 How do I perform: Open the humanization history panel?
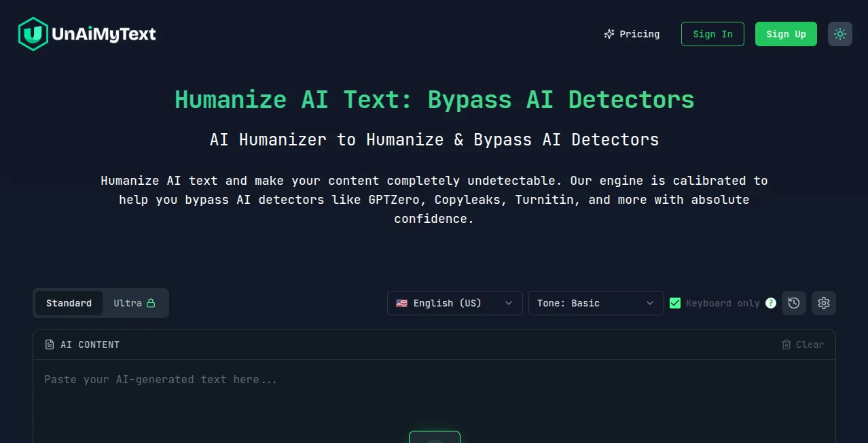pyautogui.click(x=793, y=303)
